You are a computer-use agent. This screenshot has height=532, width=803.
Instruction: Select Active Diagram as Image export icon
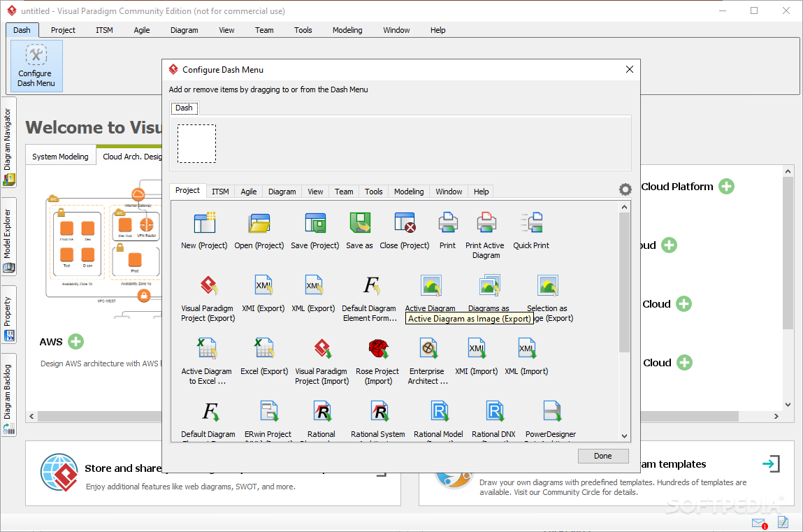tap(431, 286)
